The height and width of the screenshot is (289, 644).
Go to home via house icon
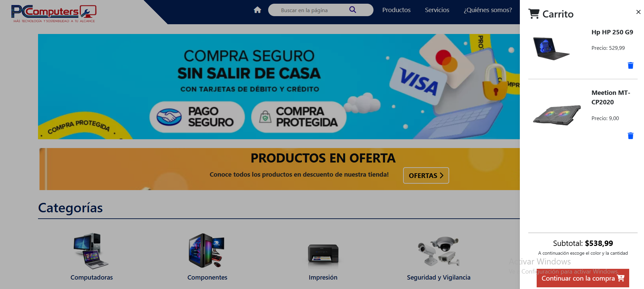(257, 10)
